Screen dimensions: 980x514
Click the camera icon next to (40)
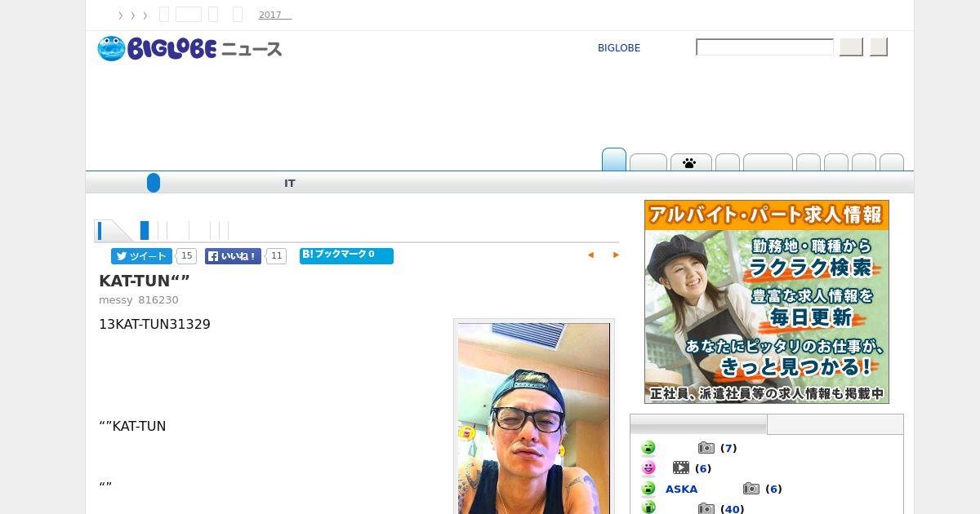click(x=706, y=509)
